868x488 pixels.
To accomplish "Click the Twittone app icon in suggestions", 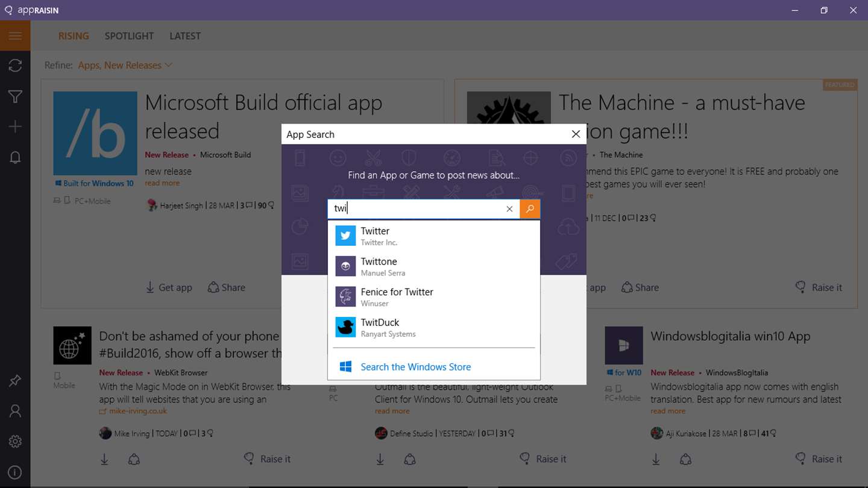I will (345, 266).
